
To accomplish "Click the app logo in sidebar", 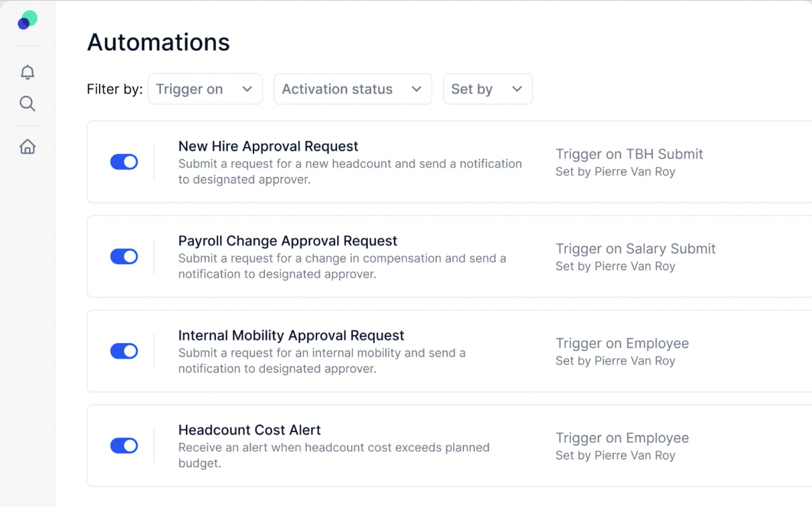I will [27, 21].
